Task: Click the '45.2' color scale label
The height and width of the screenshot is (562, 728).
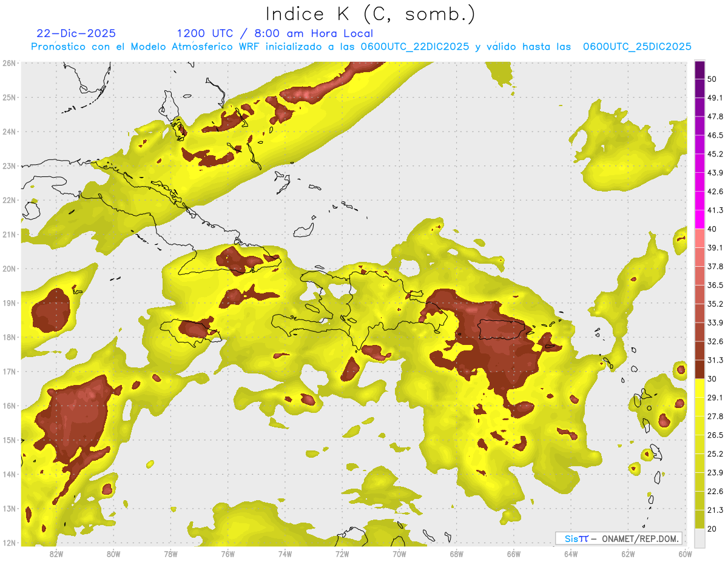Action: click(715, 154)
